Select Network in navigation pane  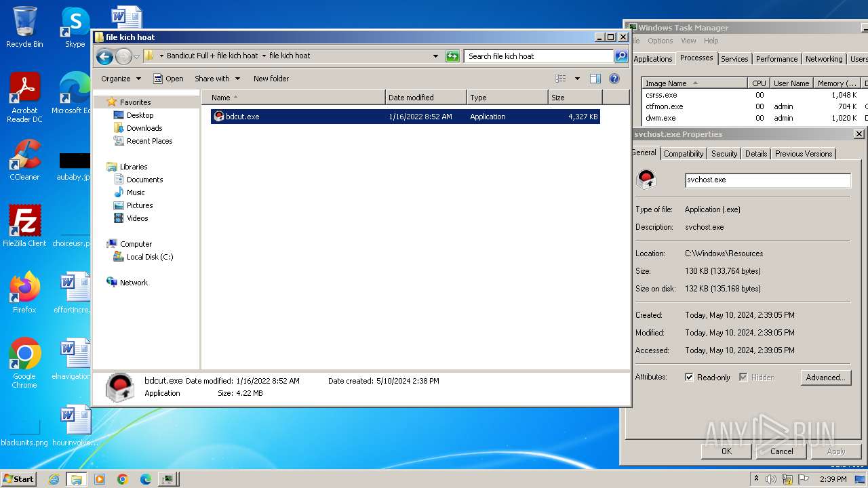(x=134, y=283)
